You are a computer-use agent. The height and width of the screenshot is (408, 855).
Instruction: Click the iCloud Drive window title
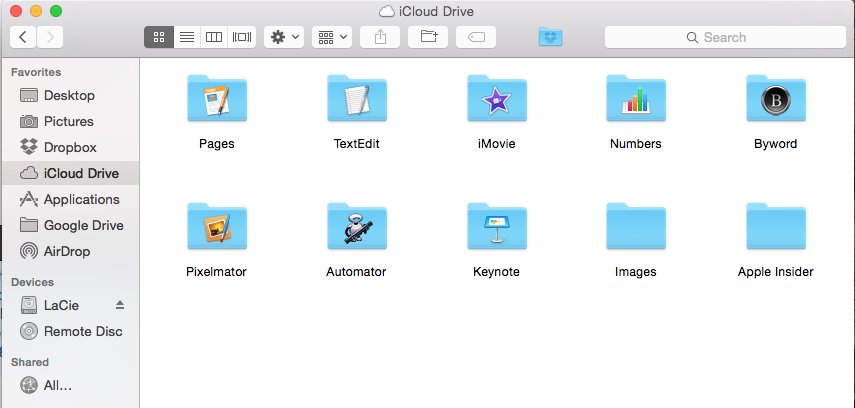[x=436, y=11]
